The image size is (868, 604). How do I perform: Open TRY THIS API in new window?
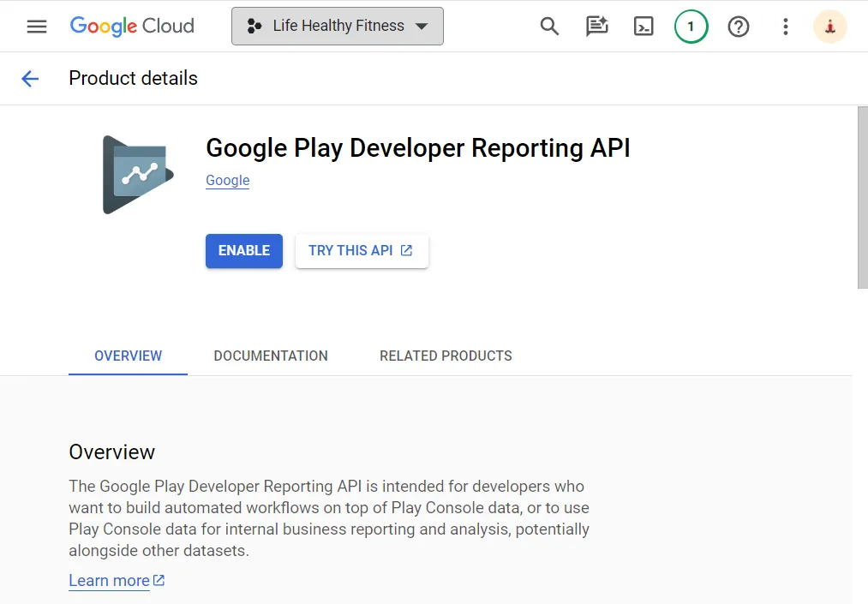pos(361,251)
